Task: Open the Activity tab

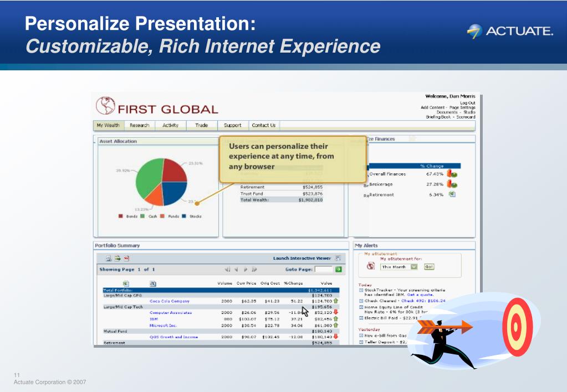Action: [x=171, y=125]
